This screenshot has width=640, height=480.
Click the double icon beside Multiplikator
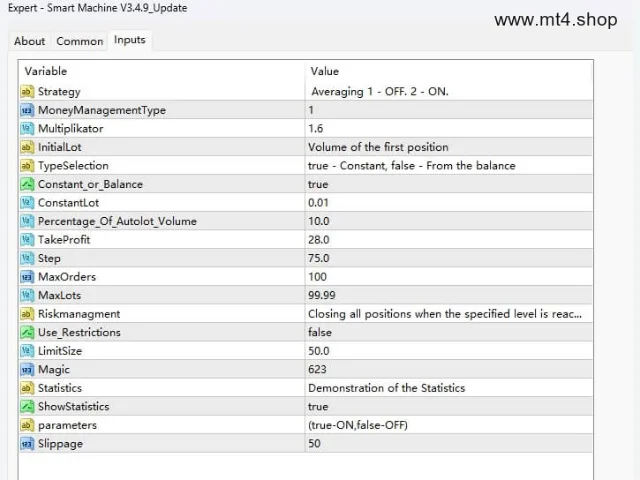27,129
